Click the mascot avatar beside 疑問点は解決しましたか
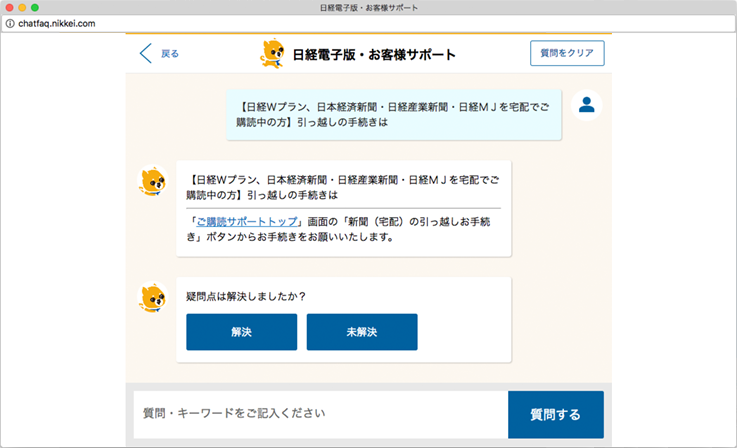 [152, 297]
